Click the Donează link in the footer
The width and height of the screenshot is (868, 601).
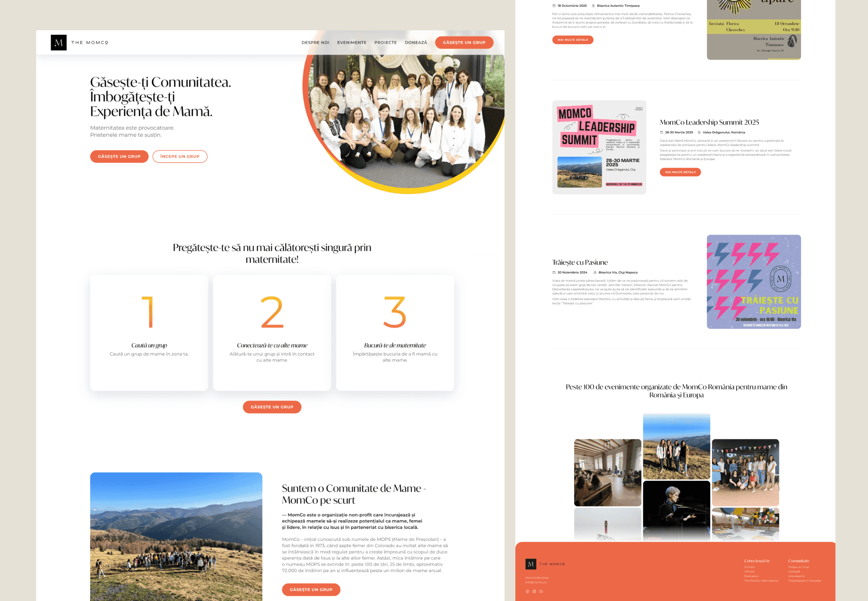(794, 572)
